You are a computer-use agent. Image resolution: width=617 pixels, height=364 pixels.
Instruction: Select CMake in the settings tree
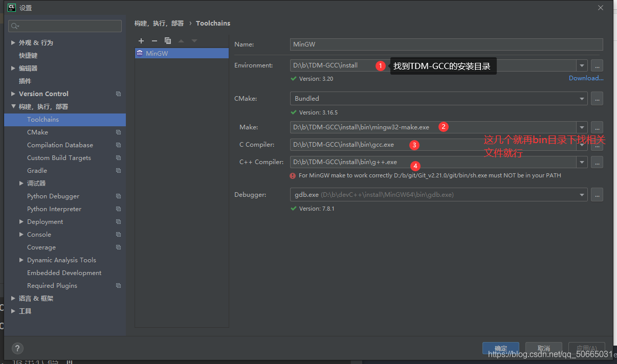37,132
